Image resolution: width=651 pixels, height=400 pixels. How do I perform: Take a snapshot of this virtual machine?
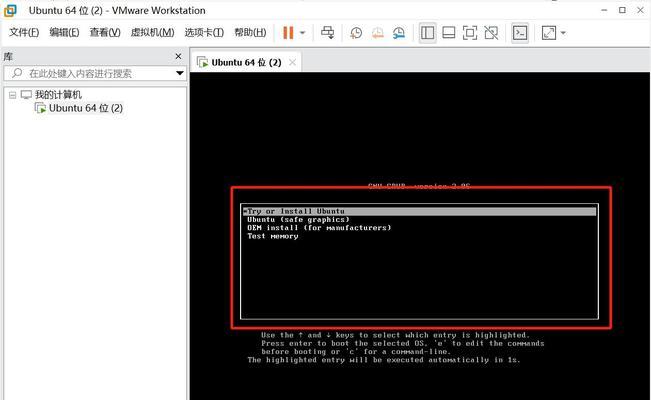[356, 33]
